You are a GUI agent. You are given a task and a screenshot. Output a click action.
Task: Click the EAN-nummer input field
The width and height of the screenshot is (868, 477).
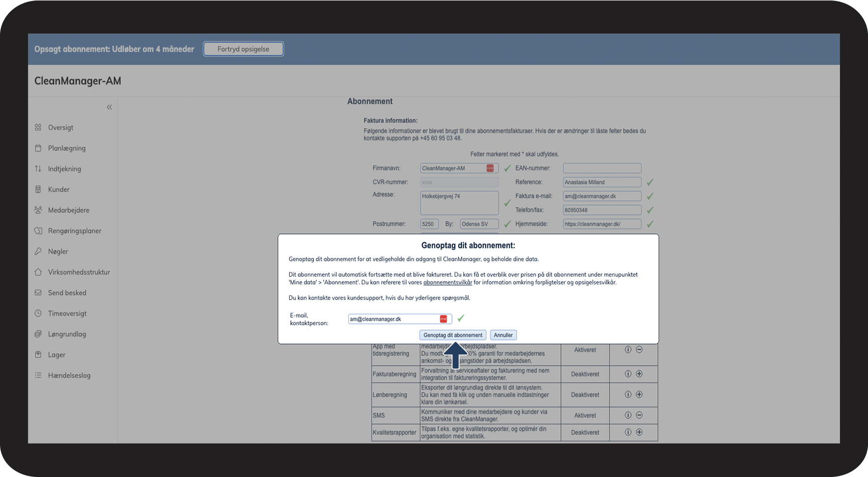click(602, 168)
